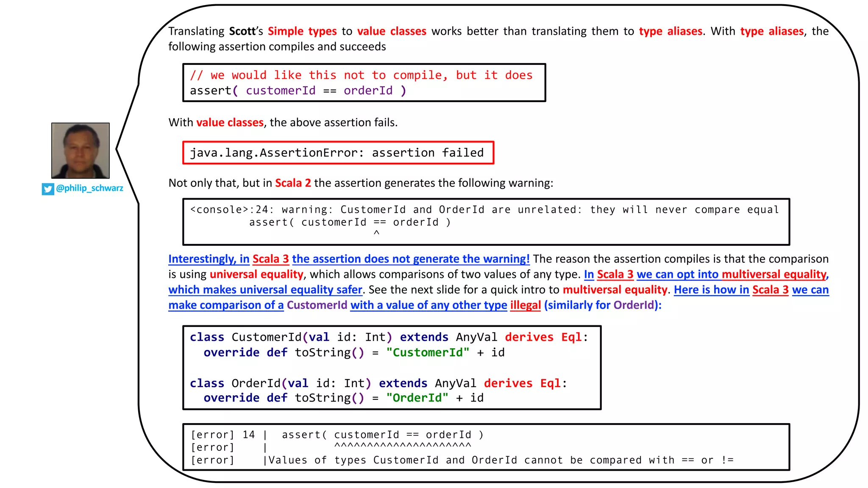Click the red 'Simple types' text in first sentence
The width and height of the screenshot is (868, 488).
pyautogui.click(x=302, y=31)
